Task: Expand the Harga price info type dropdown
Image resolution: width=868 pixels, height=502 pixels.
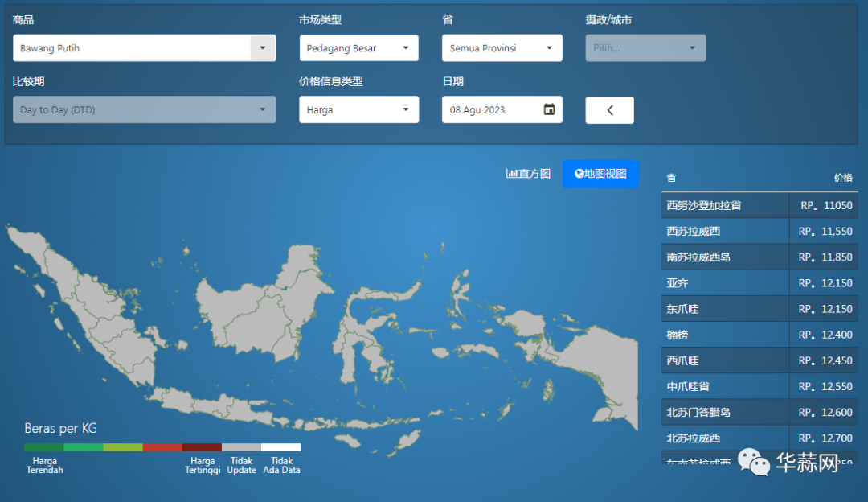Action: [x=358, y=109]
